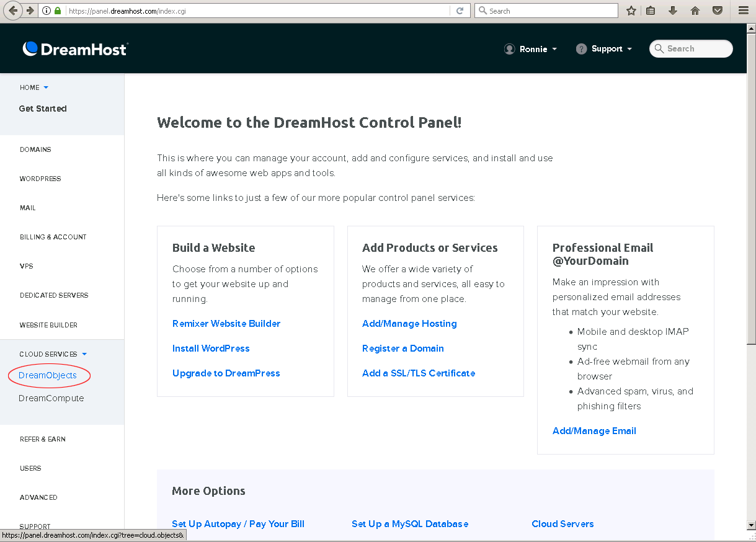756x542 pixels.
Task: Click the Support question mark icon
Action: click(x=581, y=49)
